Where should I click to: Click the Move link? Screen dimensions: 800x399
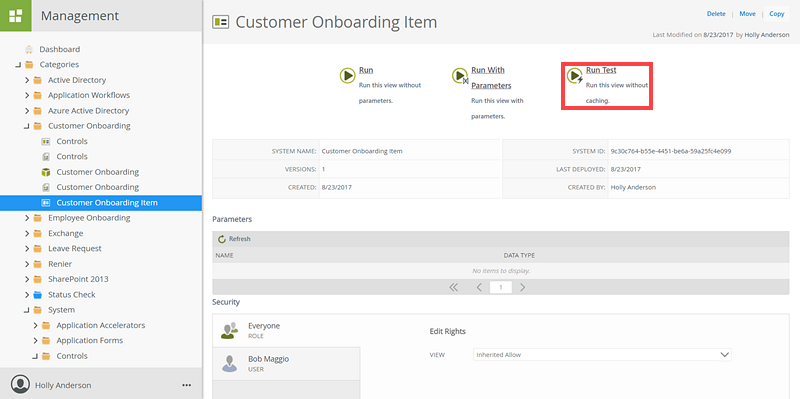click(747, 14)
